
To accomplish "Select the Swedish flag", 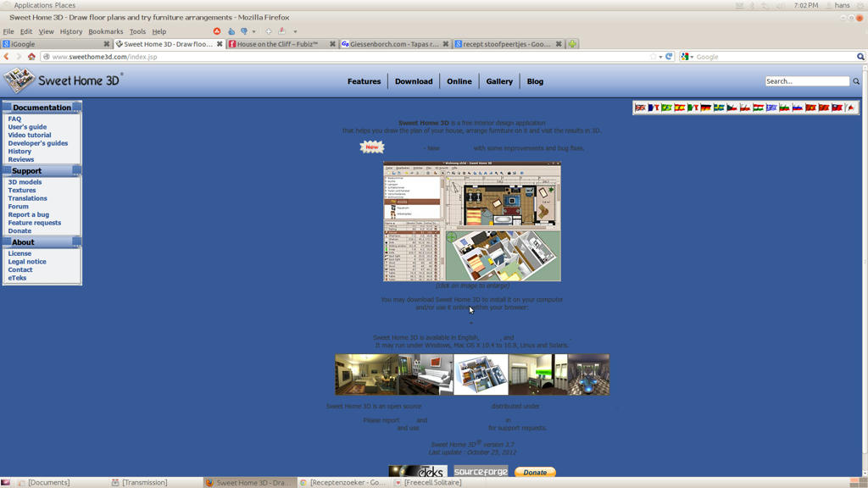I will (719, 108).
